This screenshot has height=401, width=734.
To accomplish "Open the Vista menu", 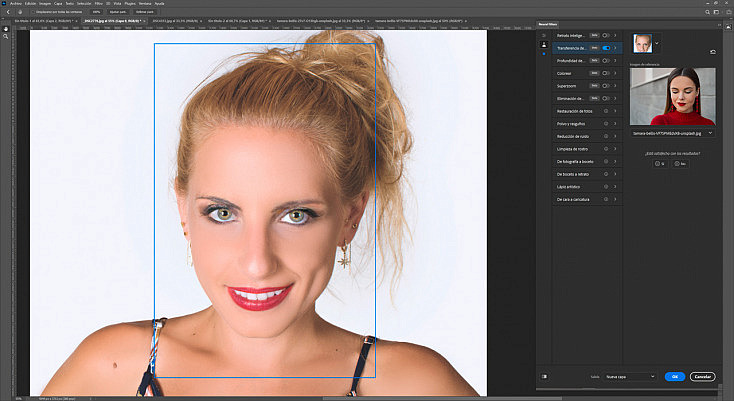I will (117, 3).
